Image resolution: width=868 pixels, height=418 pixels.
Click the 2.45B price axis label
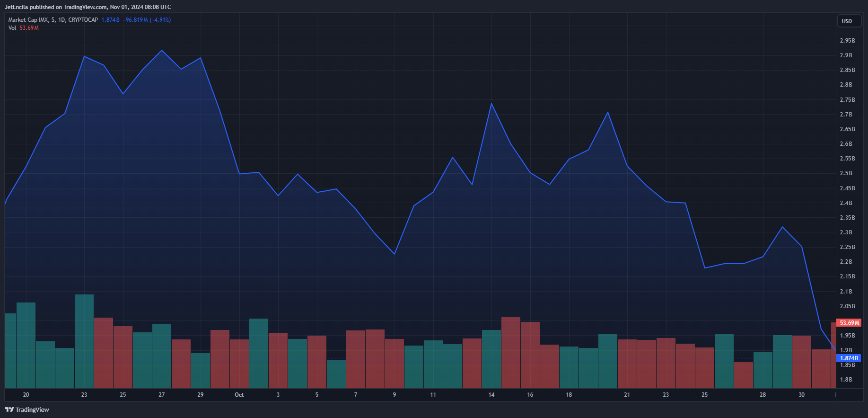point(847,188)
